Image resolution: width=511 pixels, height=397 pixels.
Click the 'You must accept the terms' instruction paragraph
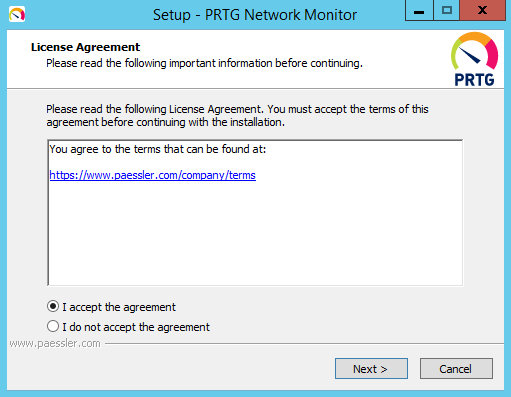tap(237, 116)
